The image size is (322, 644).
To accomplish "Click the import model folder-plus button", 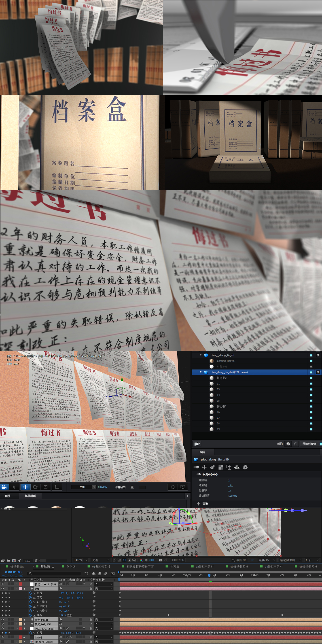I will tap(197, 444).
